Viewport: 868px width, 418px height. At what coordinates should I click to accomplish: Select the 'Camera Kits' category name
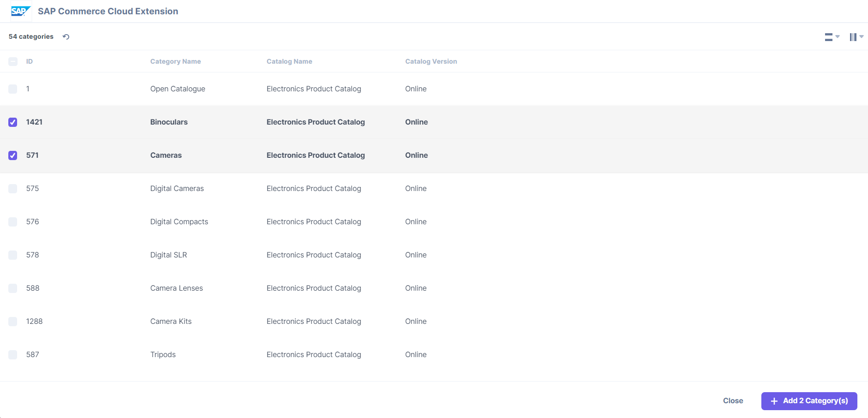click(x=171, y=322)
